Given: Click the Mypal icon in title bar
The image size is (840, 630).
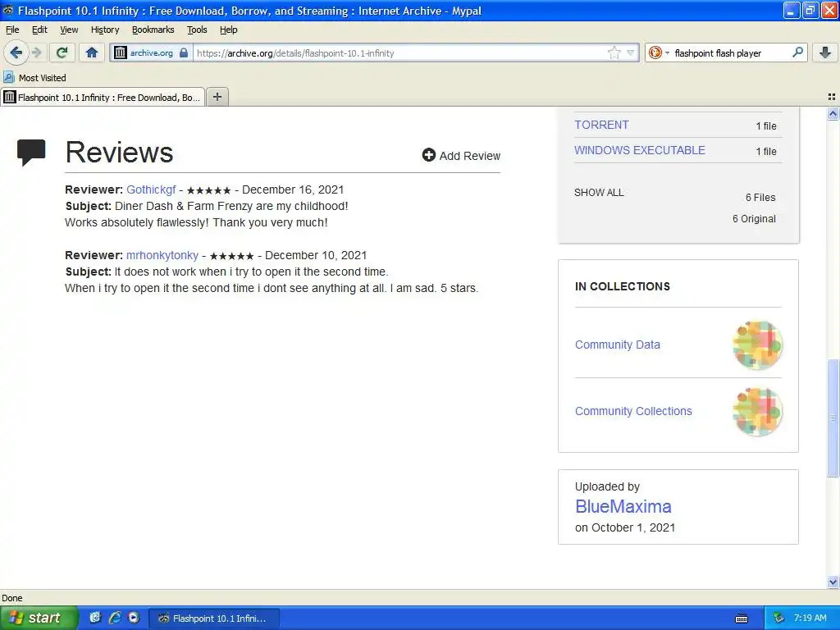Looking at the screenshot, I should pos(8,10).
